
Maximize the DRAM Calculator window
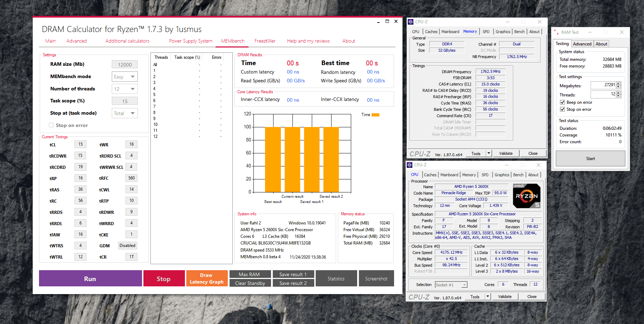(387, 21)
